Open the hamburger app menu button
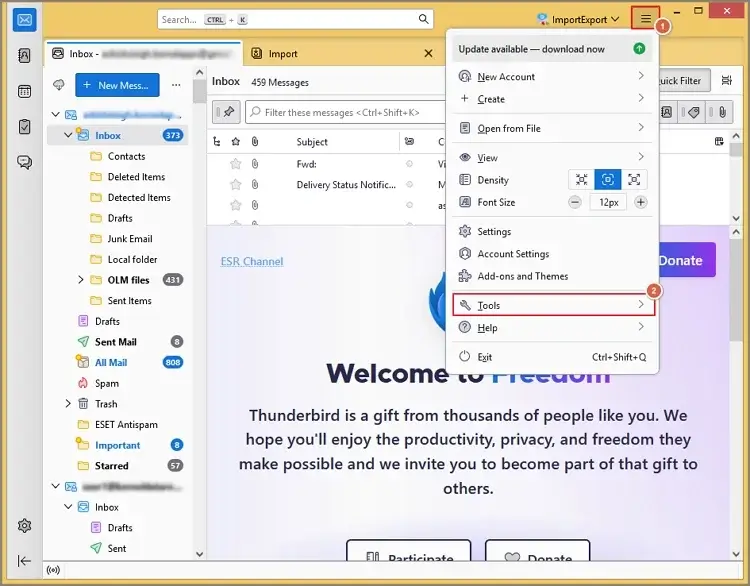The width and height of the screenshot is (750, 586). (646, 19)
